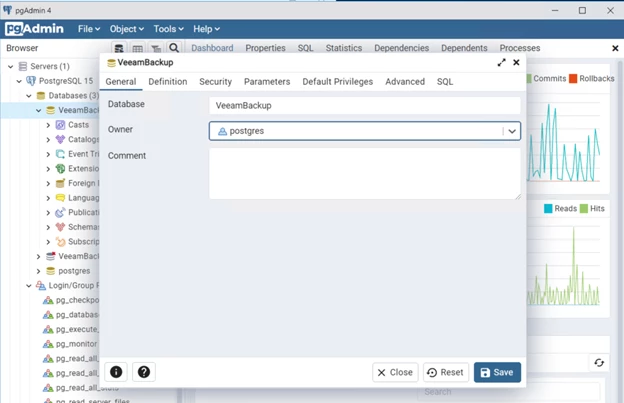Open the Tools menu
Image resolution: width=624 pixels, height=403 pixels.
(x=168, y=29)
